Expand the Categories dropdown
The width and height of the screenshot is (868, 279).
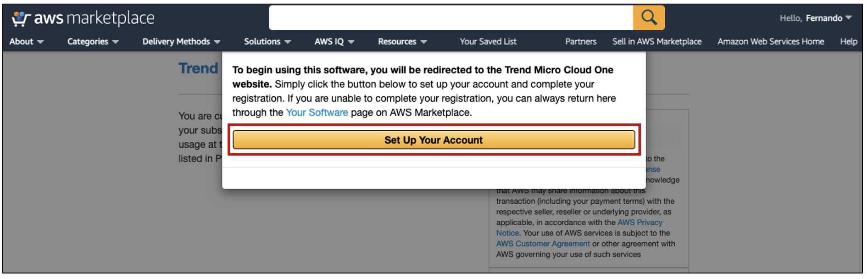(x=93, y=41)
